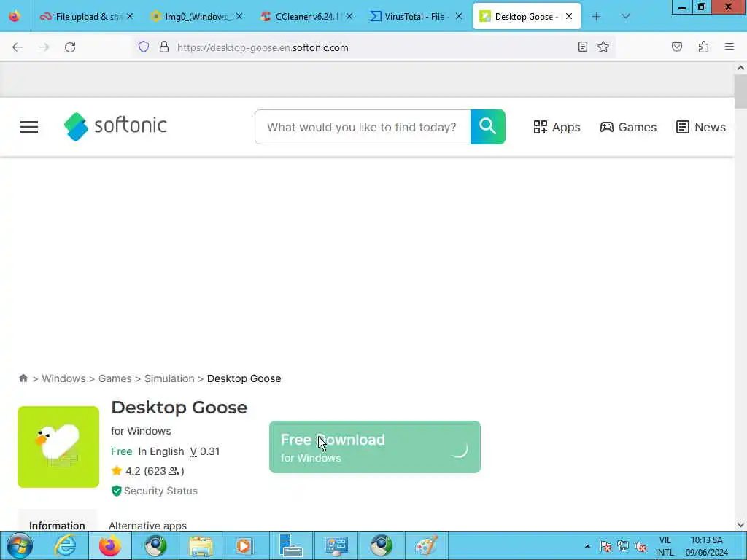Go to the Softonic logo homepage
Viewport: 747px width, 560px height.
[115, 127]
